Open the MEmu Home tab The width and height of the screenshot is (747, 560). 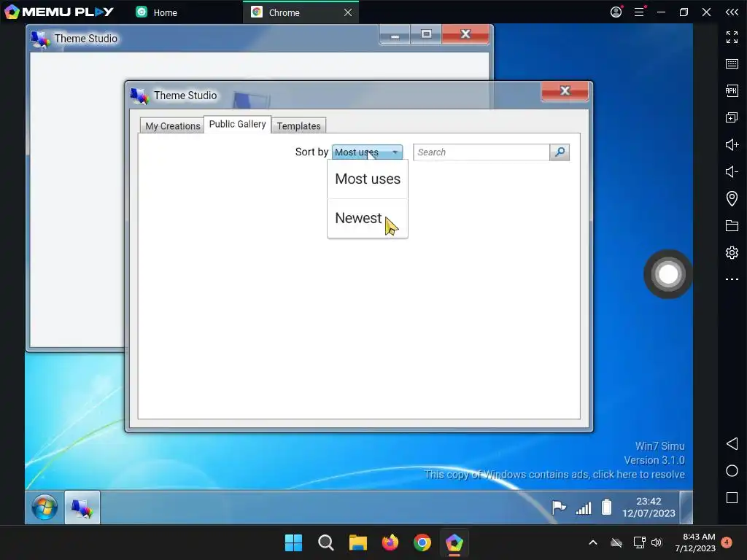(x=156, y=12)
